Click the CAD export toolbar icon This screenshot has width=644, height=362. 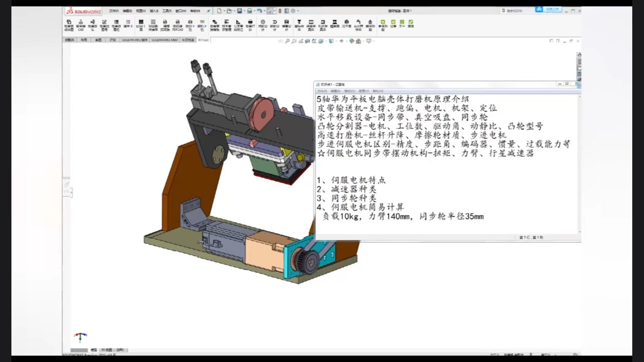(x=81, y=25)
